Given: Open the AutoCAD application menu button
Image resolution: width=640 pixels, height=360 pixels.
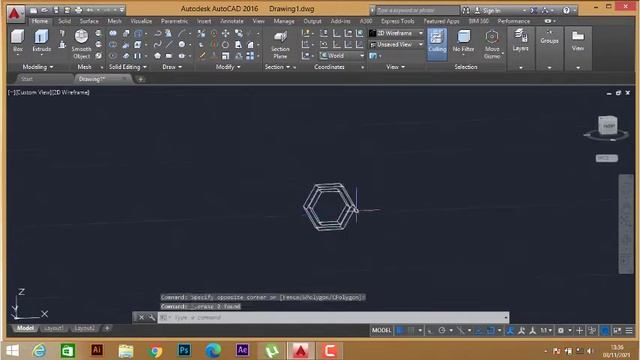Looking at the screenshot, I should point(15,13).
